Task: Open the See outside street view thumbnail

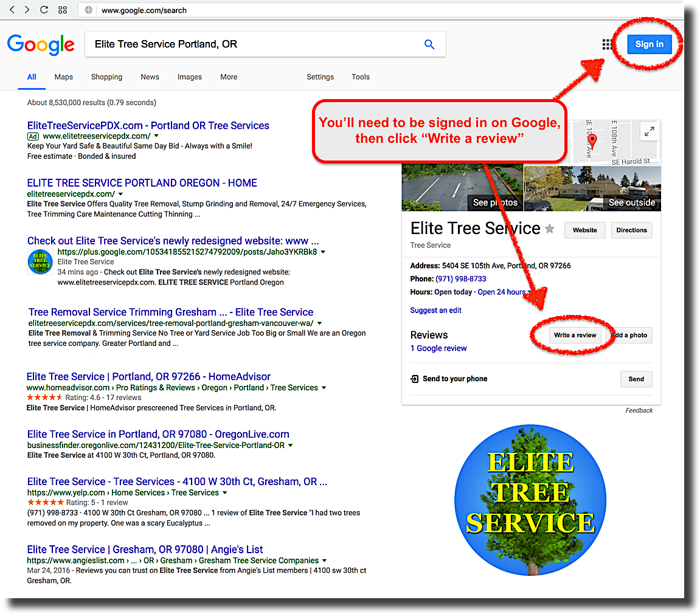Action: click(x=592, y=188)
